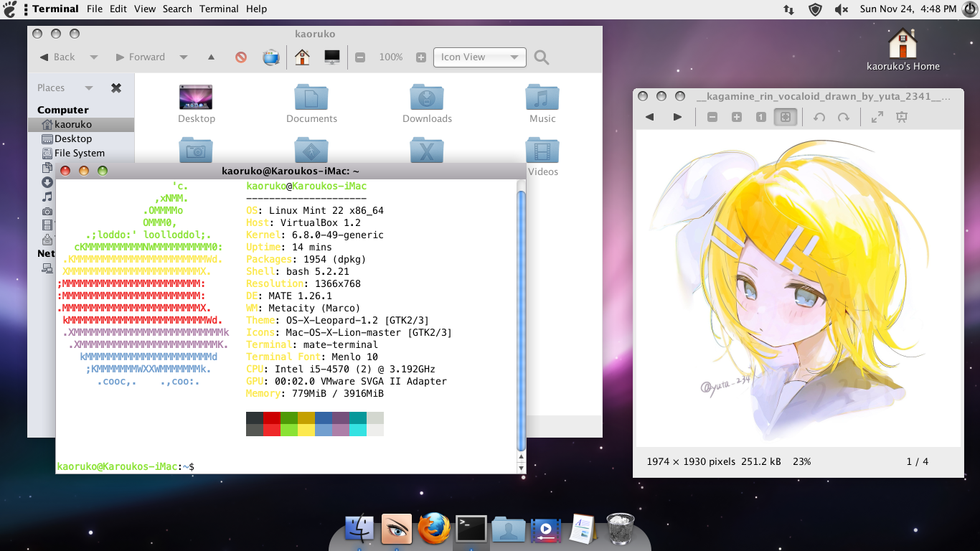Show image at normal size in viewer
This screenshot has height=551, width=980.
[761, 117]
